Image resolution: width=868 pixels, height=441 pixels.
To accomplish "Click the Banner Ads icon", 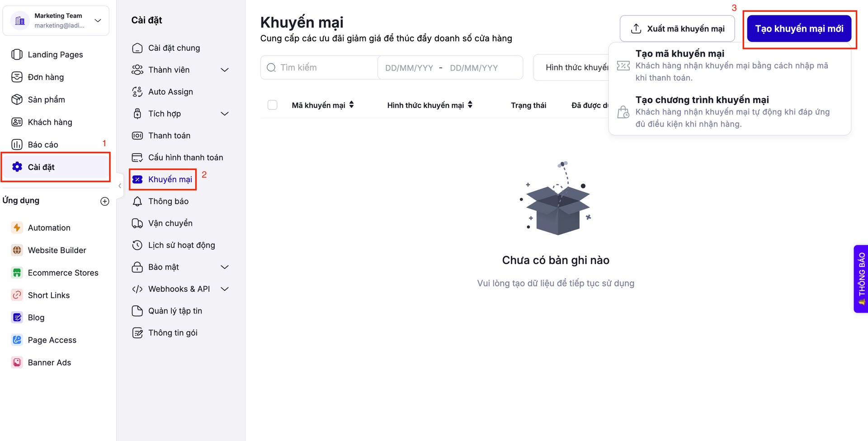I will pos(17,362).
